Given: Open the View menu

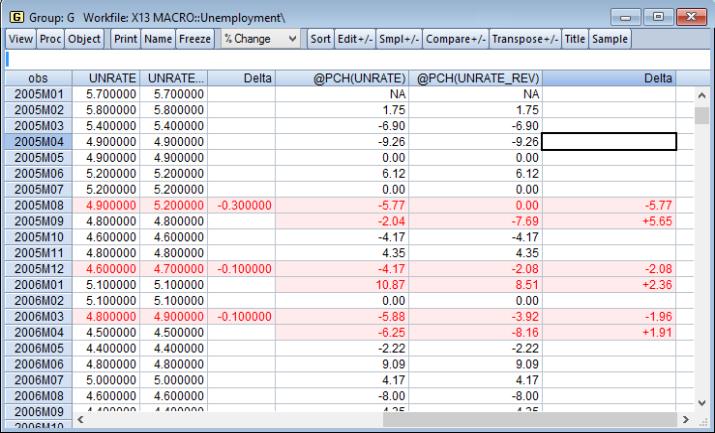Looking at the screenshot, I should click(x=20, y=38).
